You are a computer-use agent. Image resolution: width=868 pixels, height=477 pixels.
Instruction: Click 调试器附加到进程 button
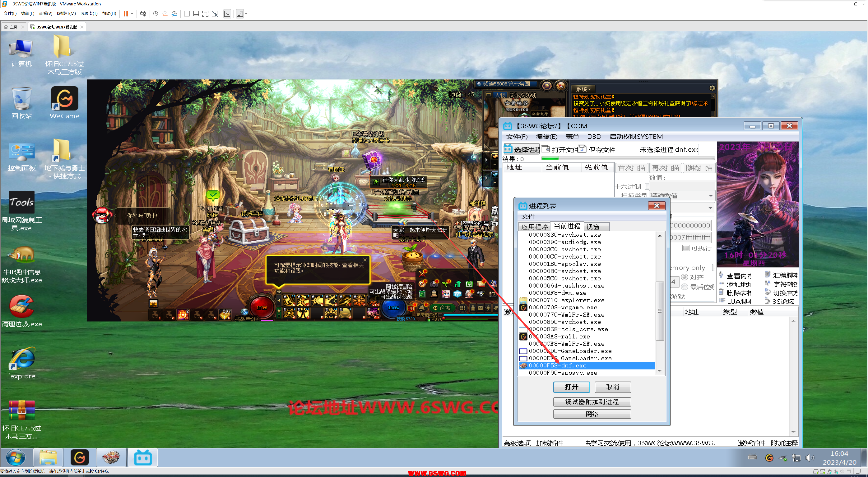tap(592, 402)
